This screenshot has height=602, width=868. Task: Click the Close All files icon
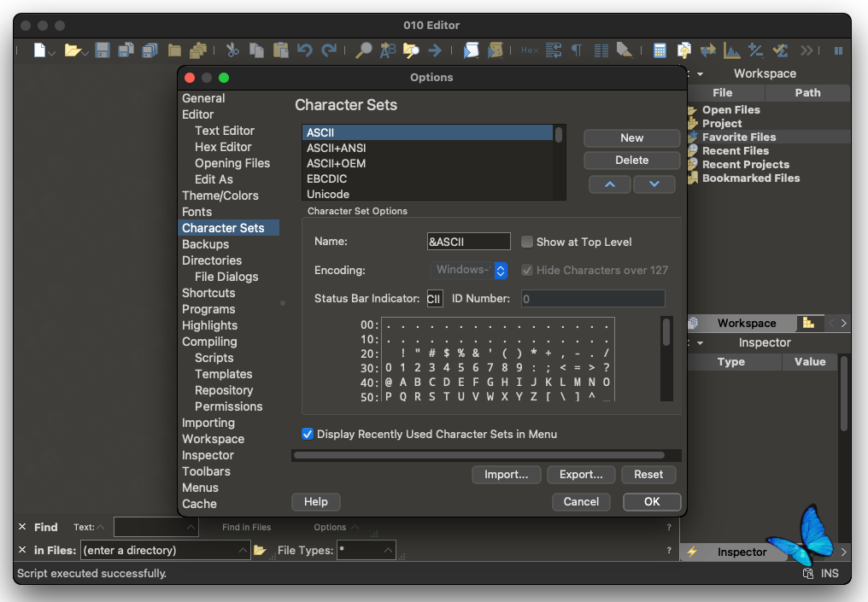click(198, 50)
